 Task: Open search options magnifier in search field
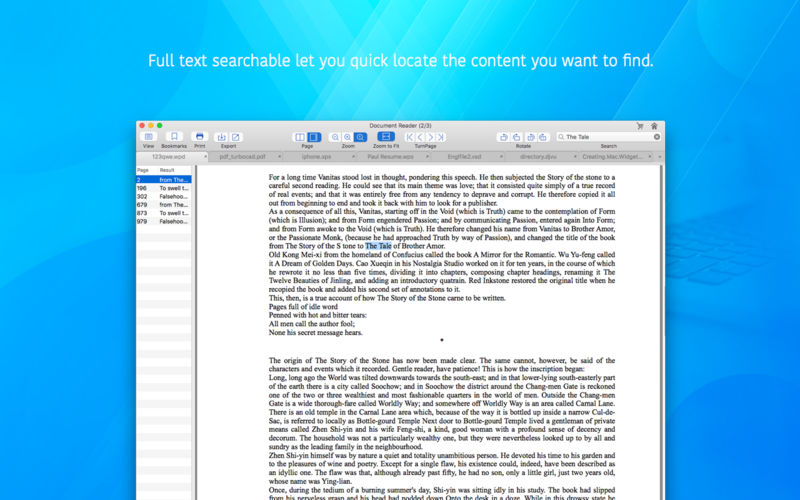coord(561,137)
